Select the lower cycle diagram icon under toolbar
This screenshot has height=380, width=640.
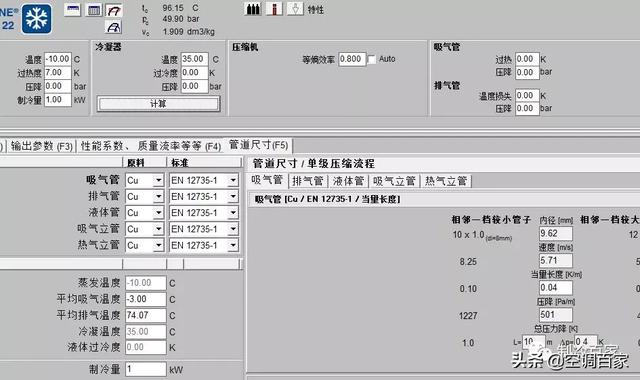(114, 27)
